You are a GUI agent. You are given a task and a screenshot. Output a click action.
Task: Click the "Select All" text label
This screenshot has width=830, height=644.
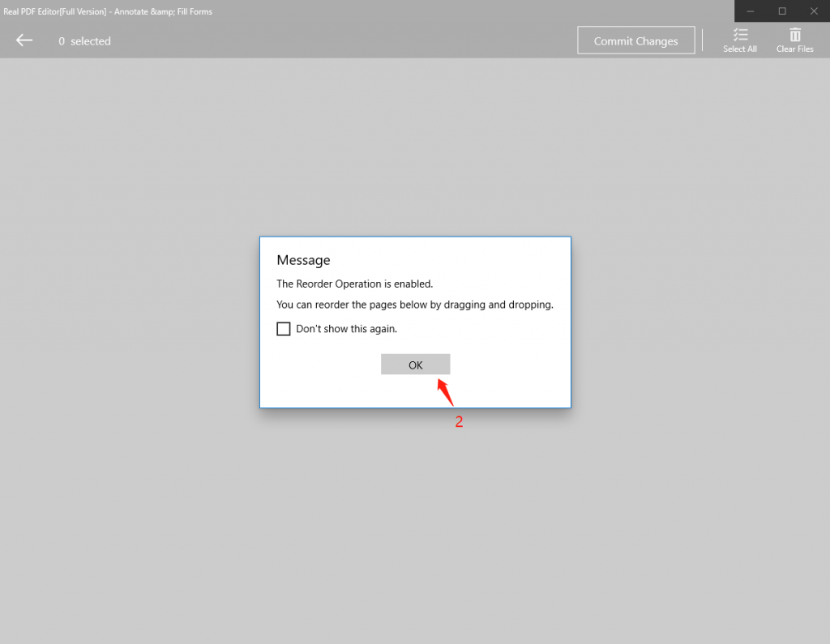[x=740, y=49]
